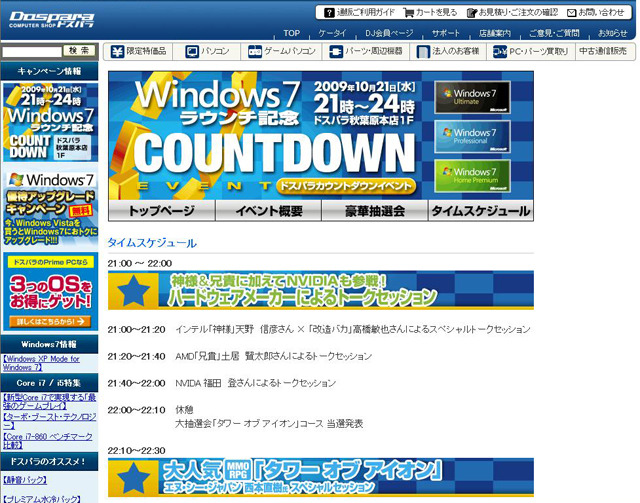640x503 pixels.
Task: Click the 通販ご利用ガイド link text
Action: (x=365, y=13)
